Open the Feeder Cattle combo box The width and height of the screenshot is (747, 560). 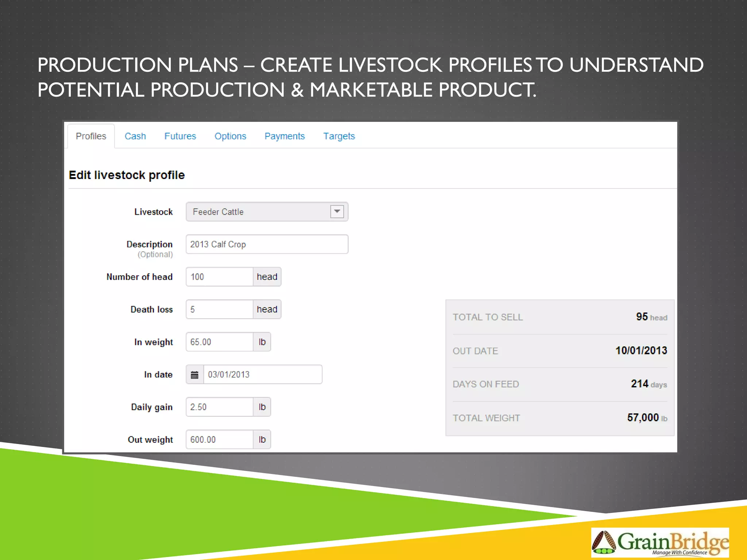coord(259,212)
